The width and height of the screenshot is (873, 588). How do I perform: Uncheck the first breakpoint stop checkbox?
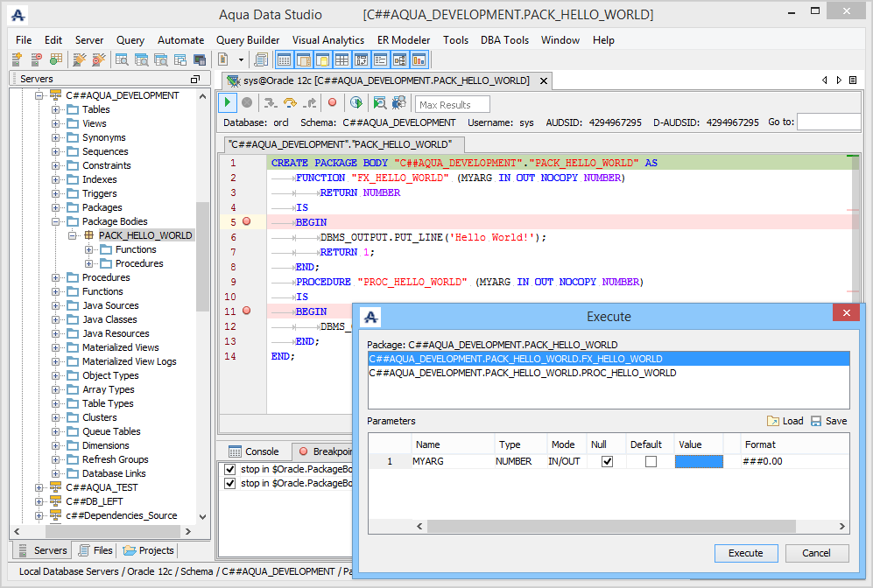[x=230, y=469]
